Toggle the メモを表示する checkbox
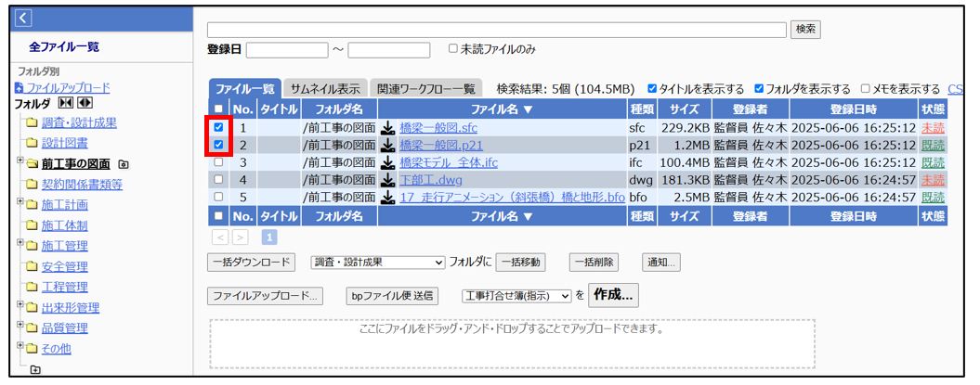This screenshot has height=385, width=980. coord(866,89)
